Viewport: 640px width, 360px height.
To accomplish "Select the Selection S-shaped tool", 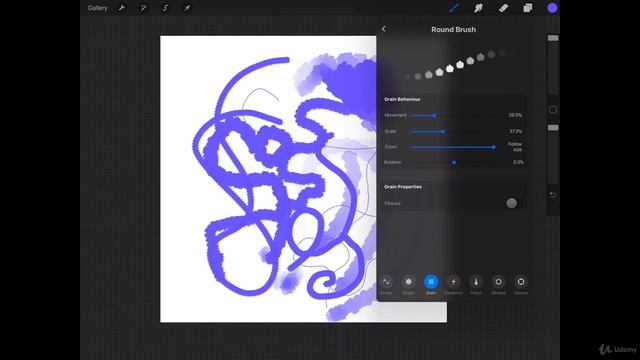I will tap(165, 8).
